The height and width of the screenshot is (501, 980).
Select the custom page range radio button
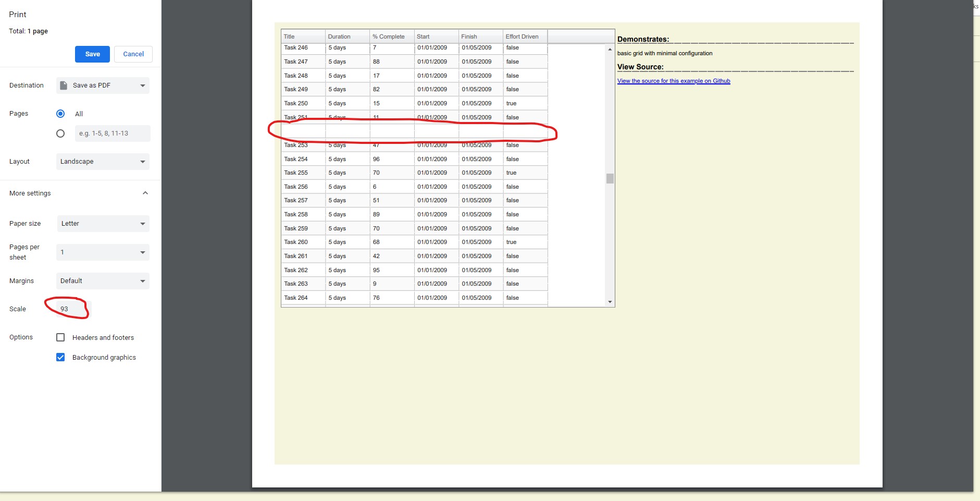click(x=60, y=133)
